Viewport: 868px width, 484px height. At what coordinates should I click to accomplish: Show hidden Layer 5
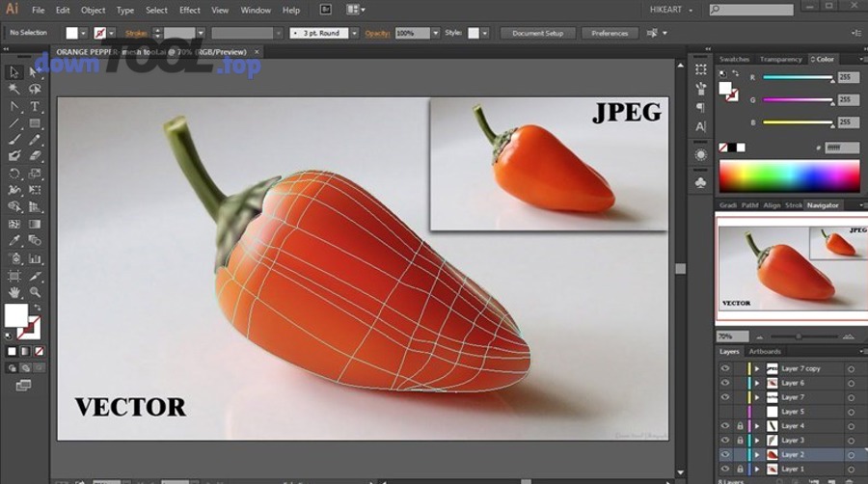tap(724, 412)
